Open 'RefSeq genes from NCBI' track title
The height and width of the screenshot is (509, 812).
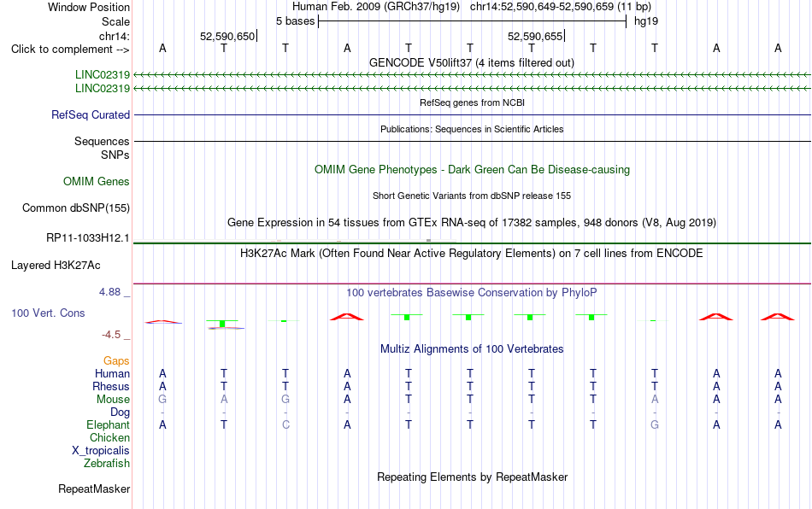tap(472, 102)
